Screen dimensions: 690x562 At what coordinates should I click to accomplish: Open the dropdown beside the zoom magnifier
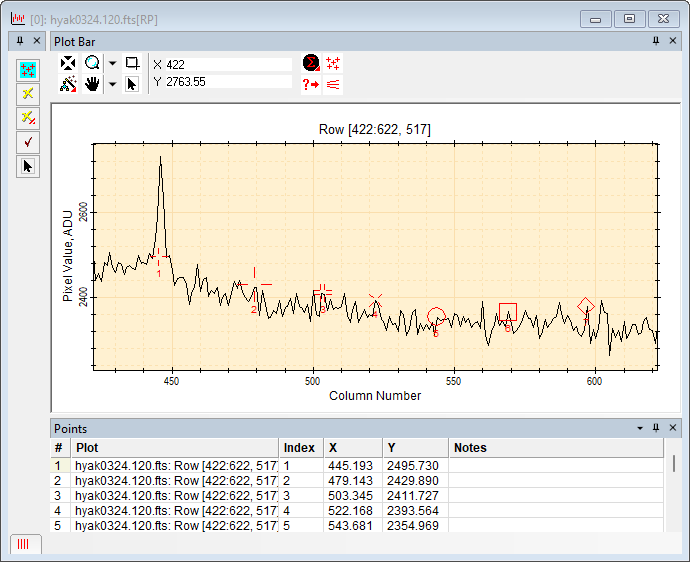click(x=112, y=63)
